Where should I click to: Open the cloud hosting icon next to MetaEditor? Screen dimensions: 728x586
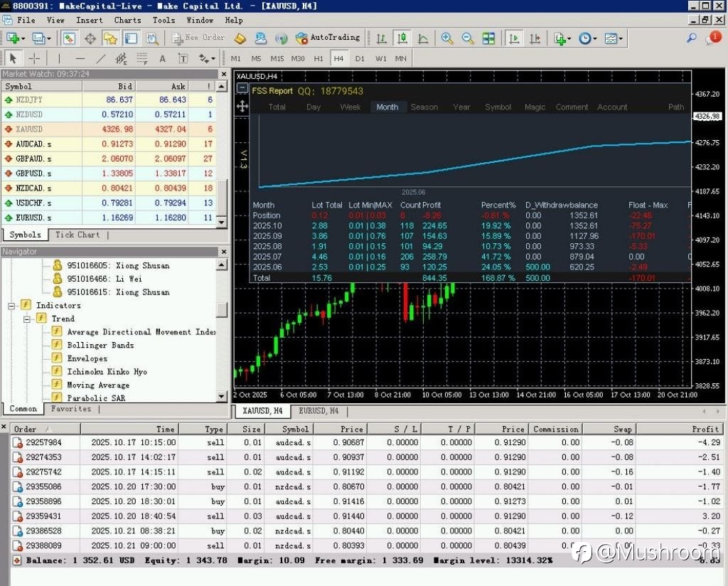click(x=261, y=38)
